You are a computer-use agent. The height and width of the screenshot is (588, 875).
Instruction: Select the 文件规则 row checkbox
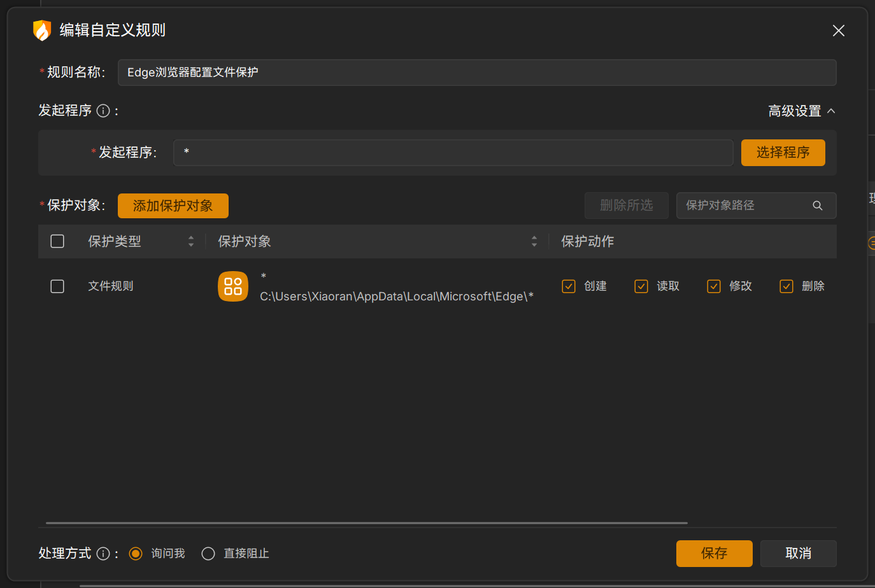(x=57, y=286)
